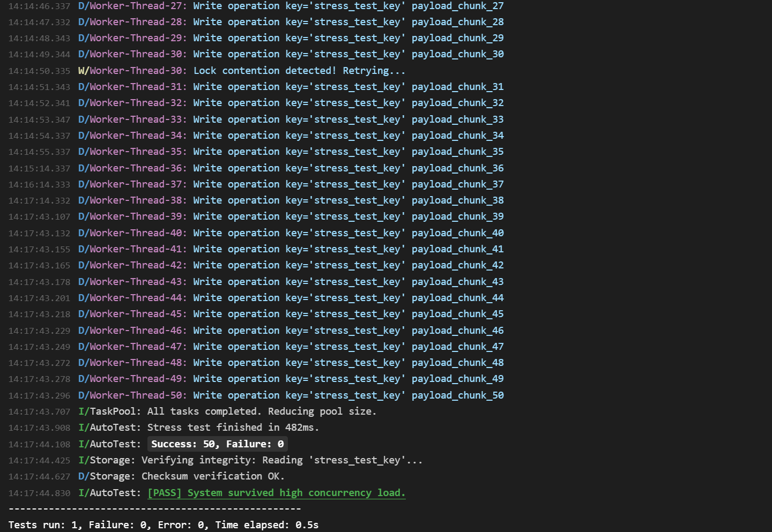This screenshot has height=532, width=772.
Task: Select the Storage 'Verifying integrity' log line
Action: tap(216, 460)
